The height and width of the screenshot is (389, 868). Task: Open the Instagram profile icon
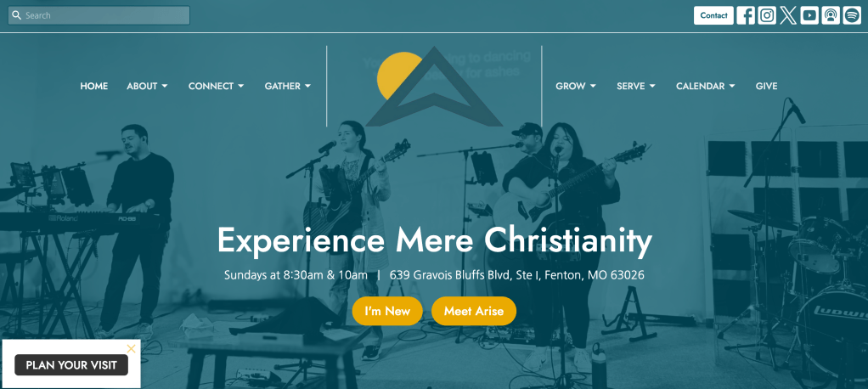(767, 15)
